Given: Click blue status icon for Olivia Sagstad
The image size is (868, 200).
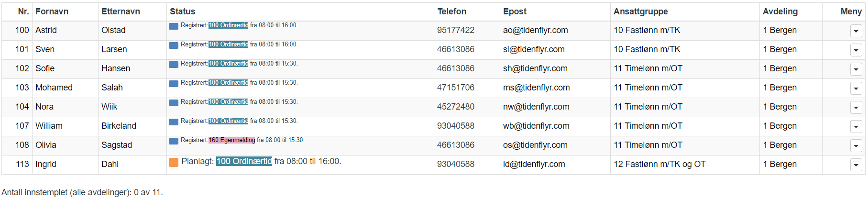Looking at the screenshot, I should coord(174,141).
